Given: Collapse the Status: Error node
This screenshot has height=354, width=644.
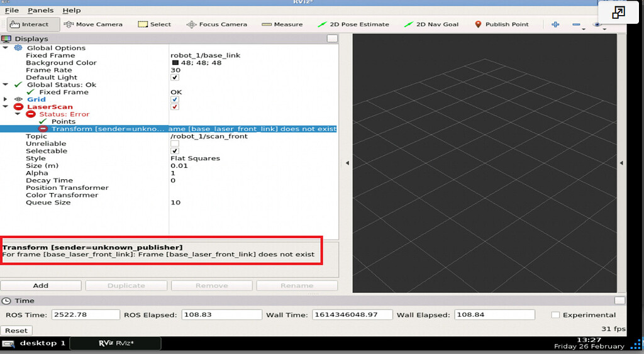Looking at the screenshot, I should point(18,114).
